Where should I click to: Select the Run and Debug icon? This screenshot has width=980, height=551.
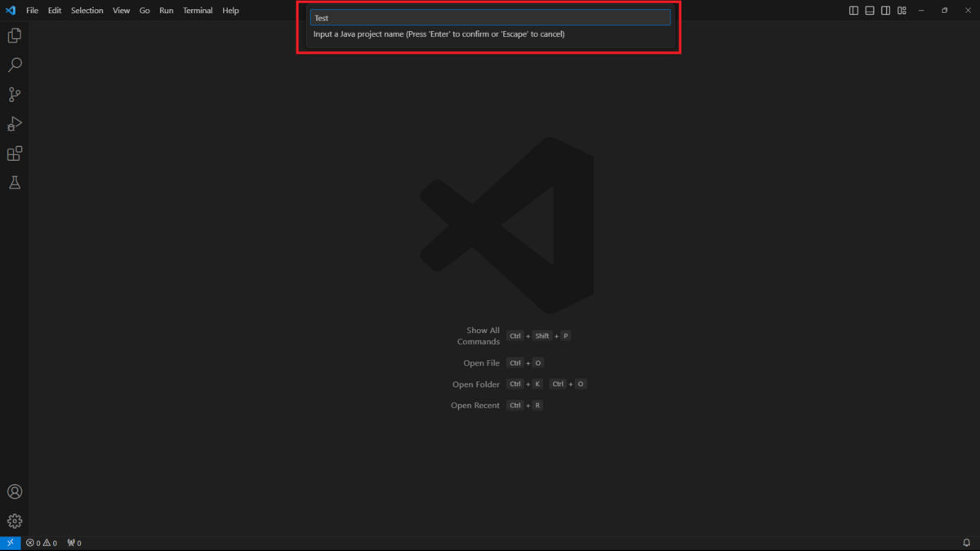pyautogui.click(x=14, y=123)
